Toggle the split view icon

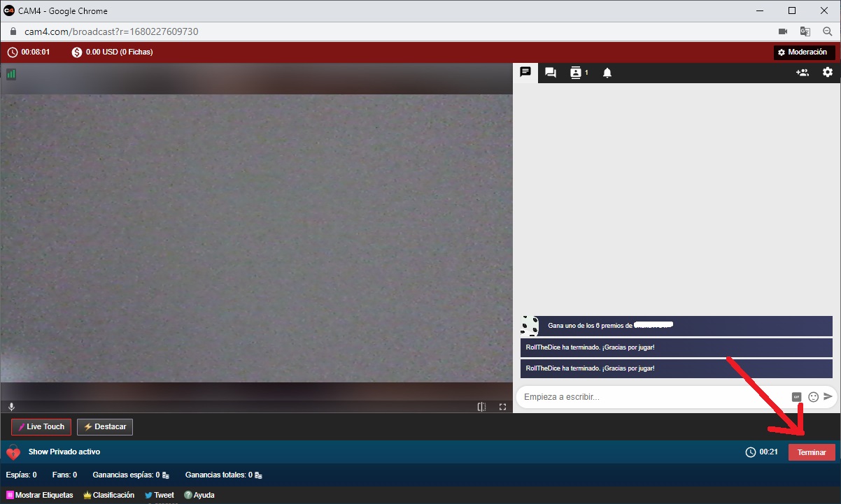(481, 406)
